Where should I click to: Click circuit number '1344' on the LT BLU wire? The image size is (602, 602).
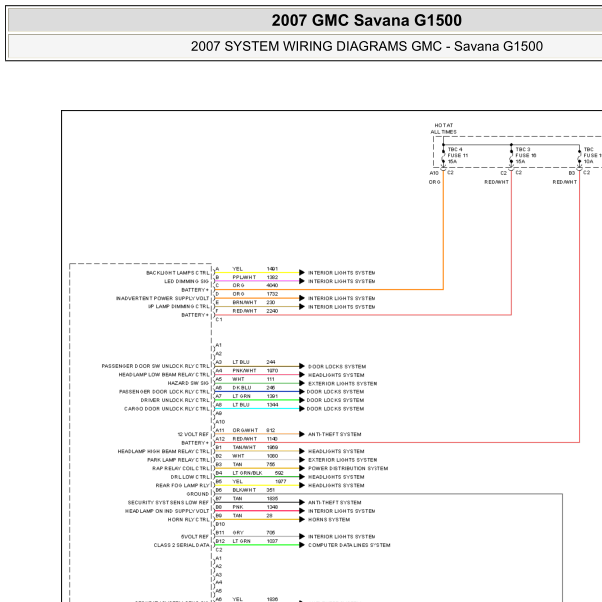(x=272, y=405)
